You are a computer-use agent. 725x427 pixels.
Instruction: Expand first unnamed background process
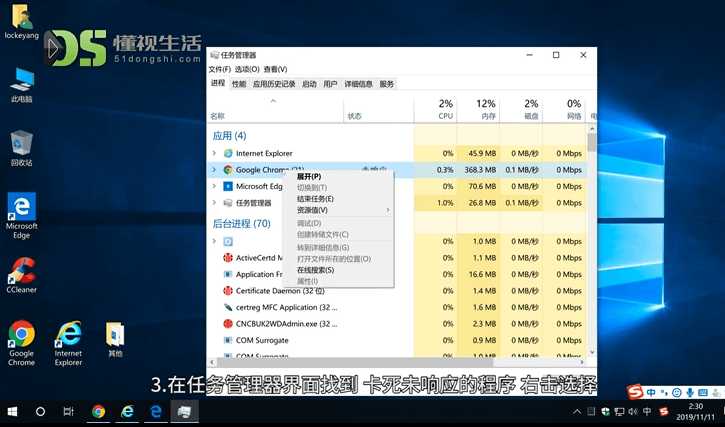pos(214,241)
